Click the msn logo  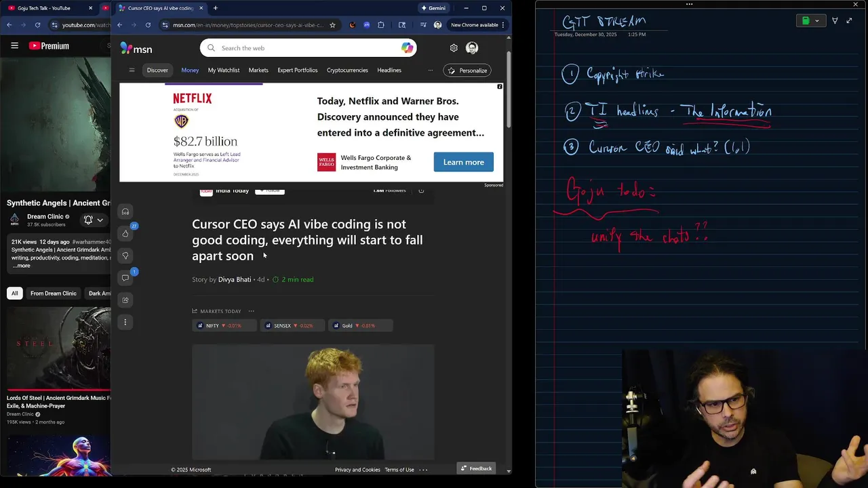pos(136,48)
